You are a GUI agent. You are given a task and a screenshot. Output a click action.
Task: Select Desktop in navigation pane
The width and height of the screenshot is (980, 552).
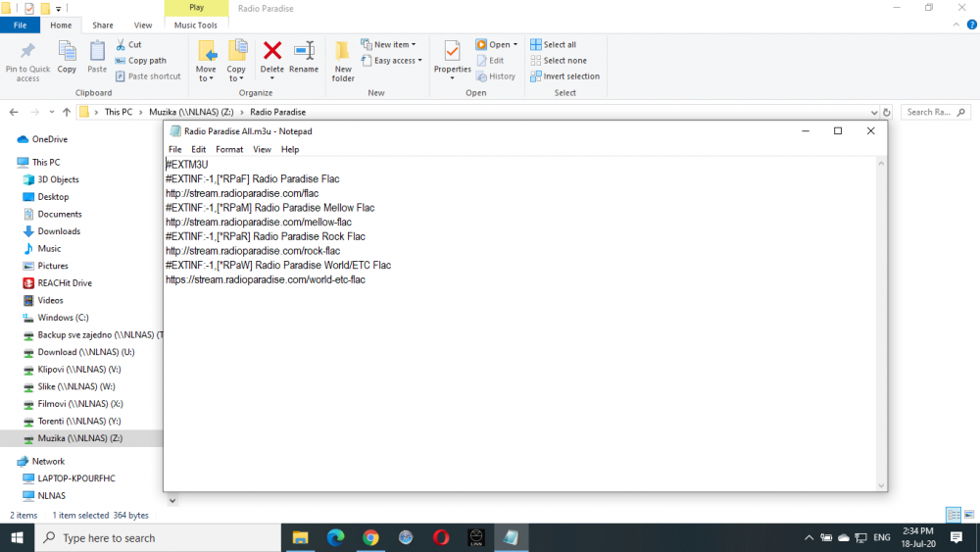tap(46, 197)
